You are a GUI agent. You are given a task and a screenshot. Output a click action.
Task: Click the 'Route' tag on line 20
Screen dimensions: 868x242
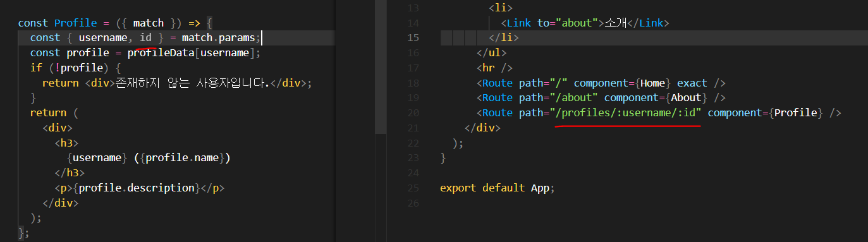point(498,113)
